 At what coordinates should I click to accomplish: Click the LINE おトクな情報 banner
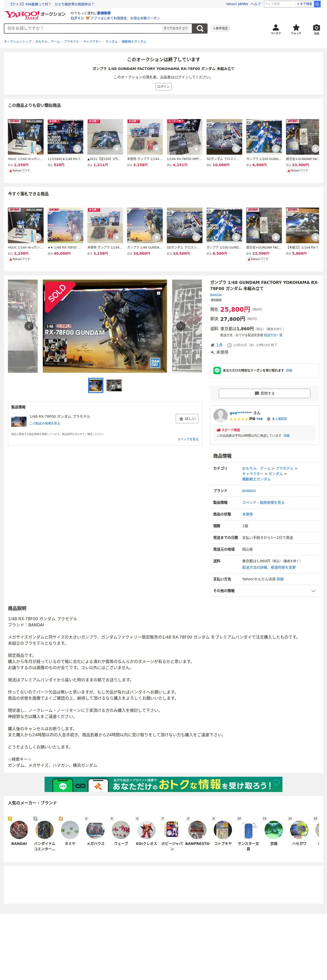pos(163,784)
